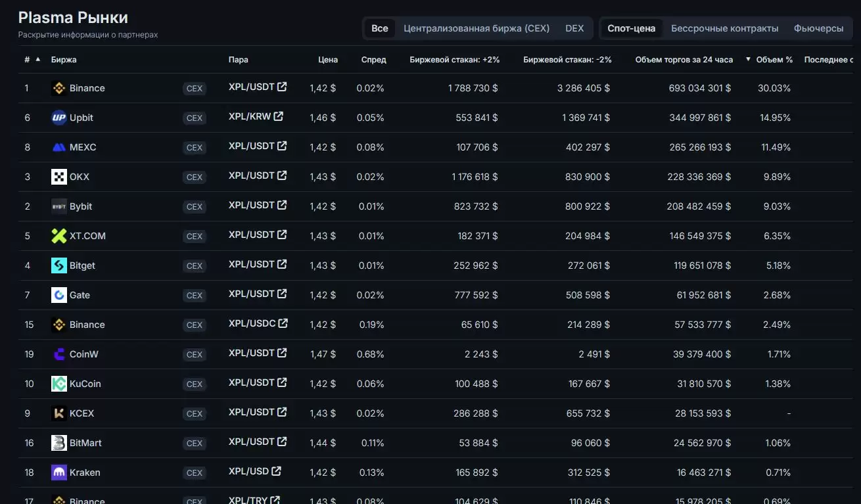Click the CEX badge in Gate row
This screenshot has width=861, height=504.
coord(195,296)
